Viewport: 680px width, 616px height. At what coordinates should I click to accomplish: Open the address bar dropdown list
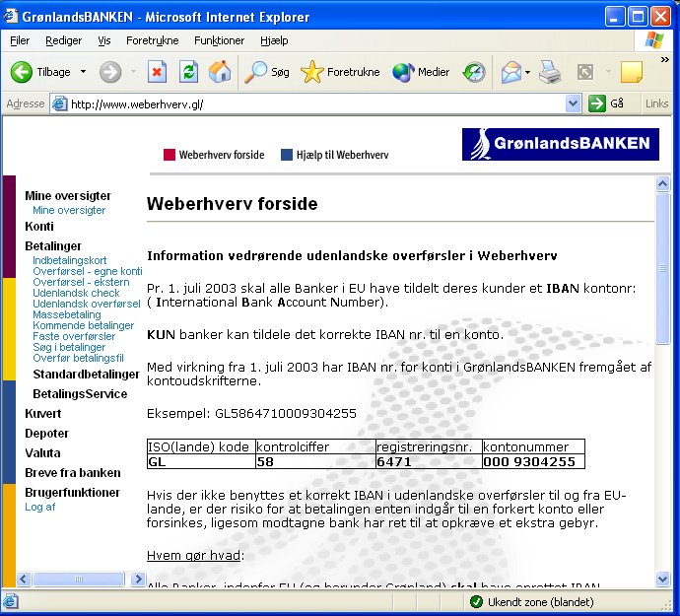573,103
